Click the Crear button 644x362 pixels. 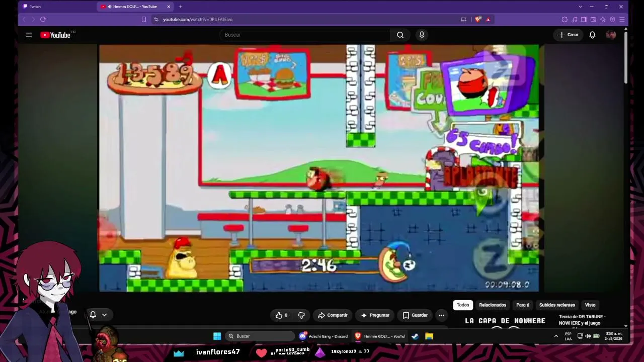tap(569, 35)
